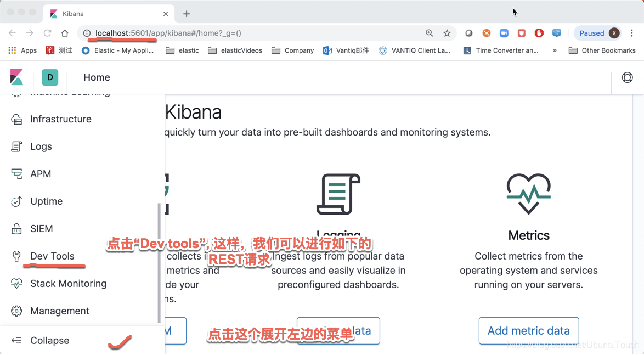Expand hidden bookmarks with » chevron
The height and width of the screenshot is (355, 644).
coord(555,50)
